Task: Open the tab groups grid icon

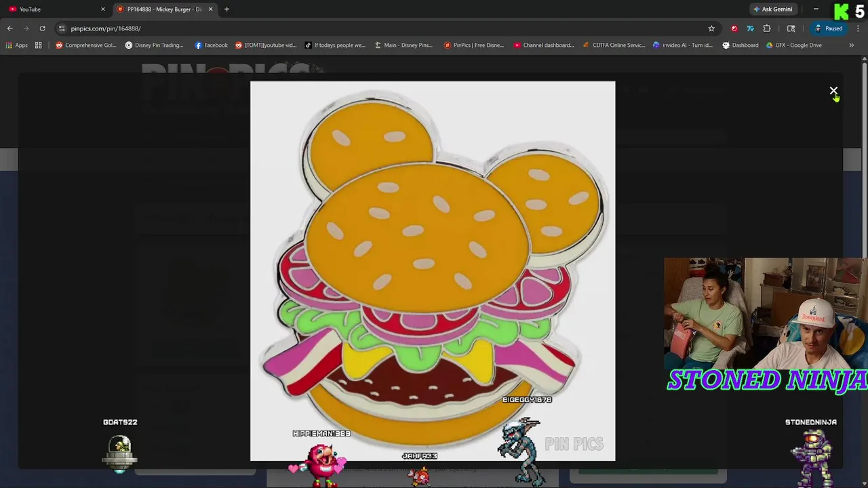Action: pyautogui.click(x=39, y=45)
